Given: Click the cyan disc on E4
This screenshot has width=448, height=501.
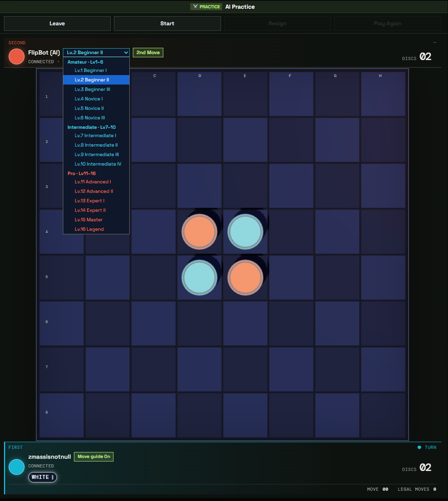Looking at the screenshot, I should coord(245,232).
